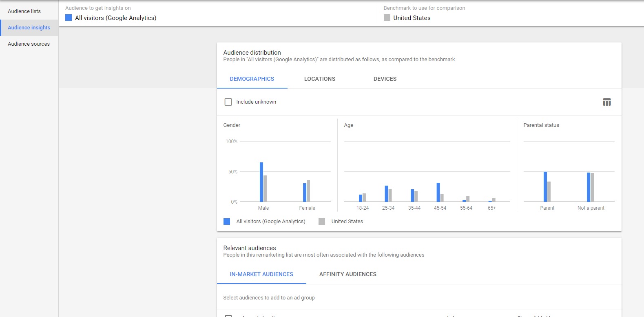
Task: Click the Audience distribution heading
Action: point(252,53)
